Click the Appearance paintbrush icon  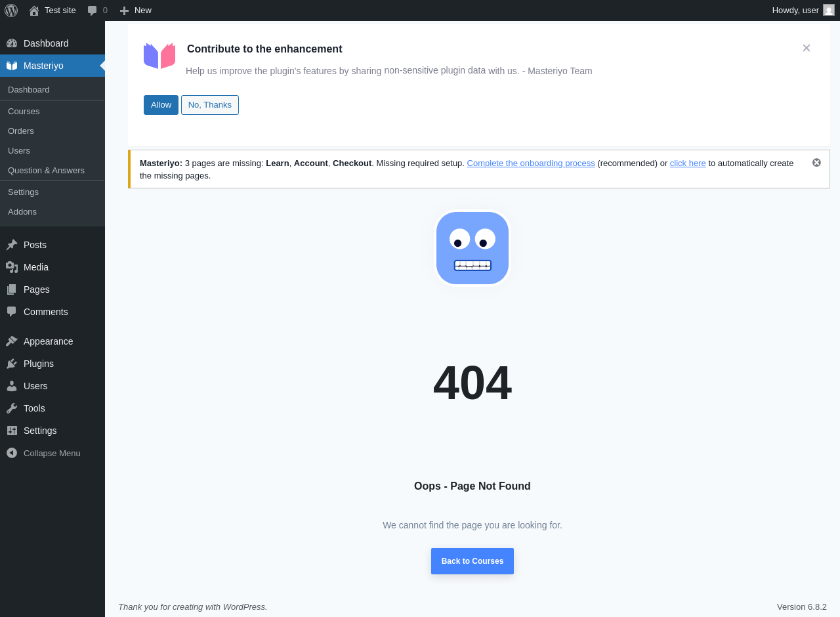click(x=12, y=341)
